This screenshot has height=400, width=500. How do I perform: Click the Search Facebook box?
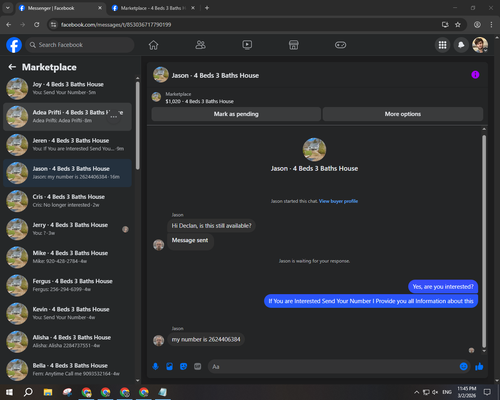[x=80, y=45]
